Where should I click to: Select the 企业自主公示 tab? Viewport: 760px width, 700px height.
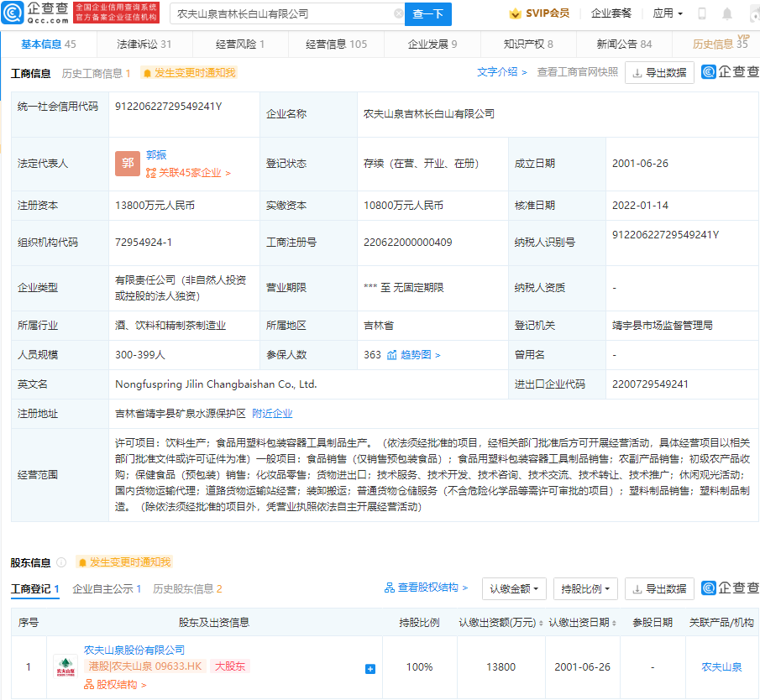point(107,589)
